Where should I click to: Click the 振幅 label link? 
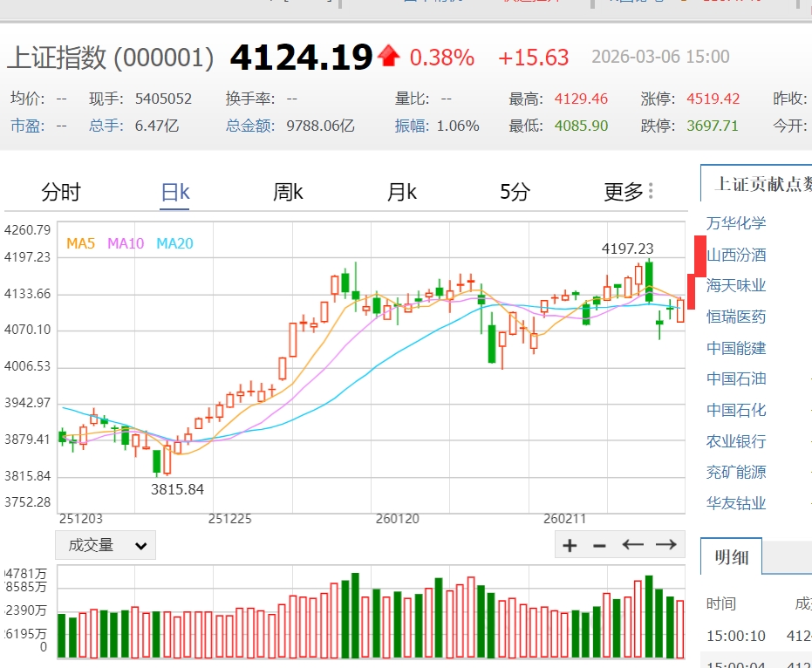[x=412, y=126]
